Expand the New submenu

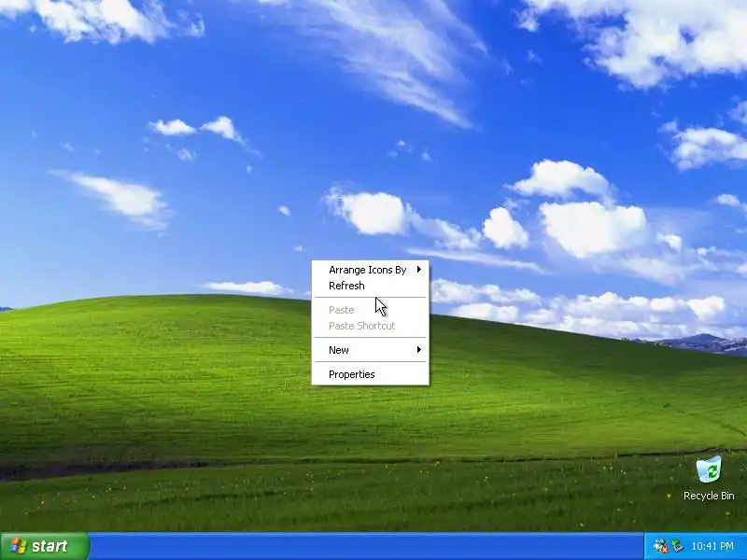coord(370,350)
